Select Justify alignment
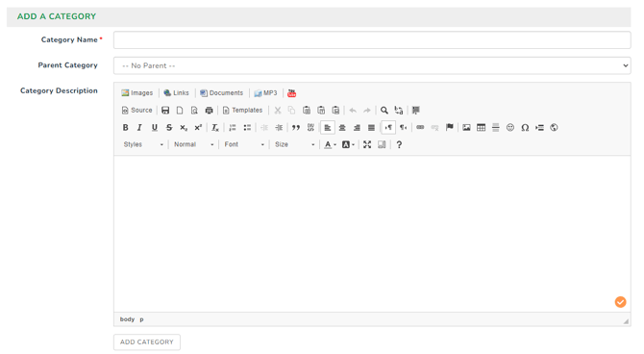 (371, 127)
